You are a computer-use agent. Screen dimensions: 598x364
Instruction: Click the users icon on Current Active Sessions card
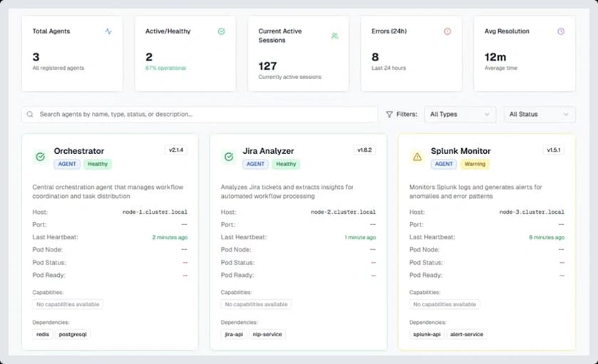click(x=334, y=36)
